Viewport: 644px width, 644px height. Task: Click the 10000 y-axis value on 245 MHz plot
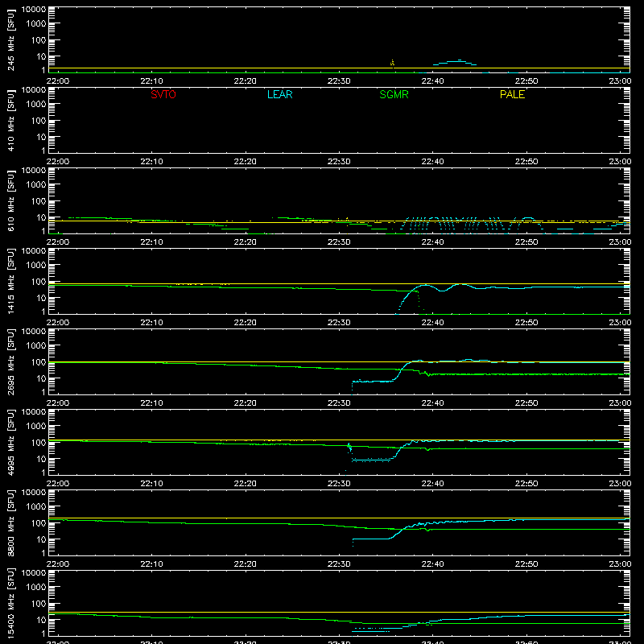34,10
